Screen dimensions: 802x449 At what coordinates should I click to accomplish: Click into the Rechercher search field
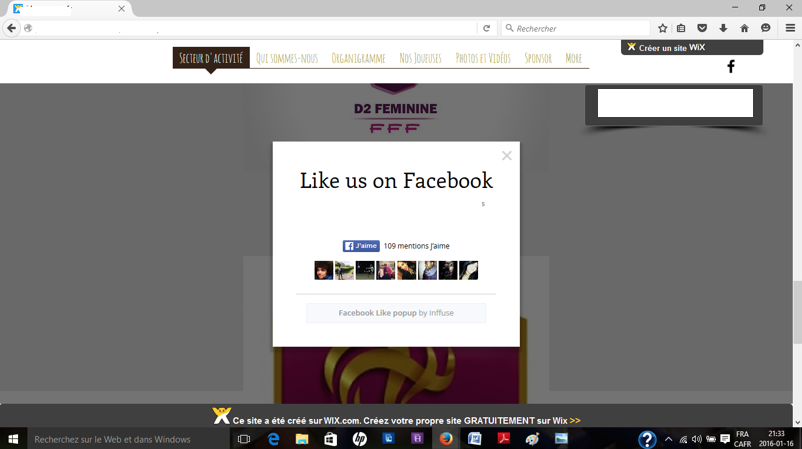[x=575, y=28]
